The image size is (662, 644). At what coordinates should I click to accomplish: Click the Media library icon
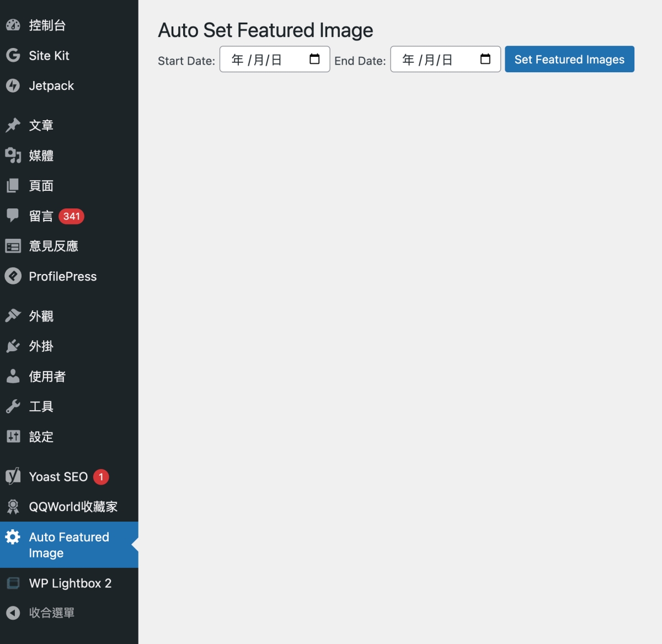[13, 156]
